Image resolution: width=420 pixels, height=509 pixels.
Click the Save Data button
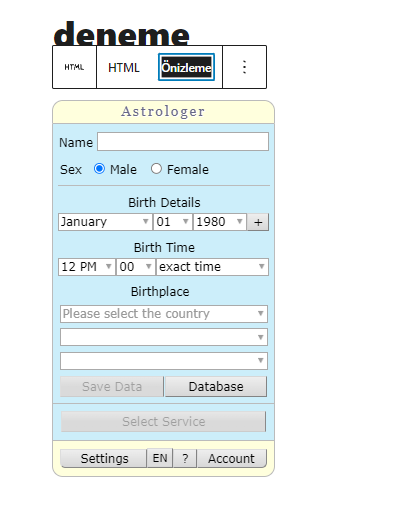[x=112, y=387]
